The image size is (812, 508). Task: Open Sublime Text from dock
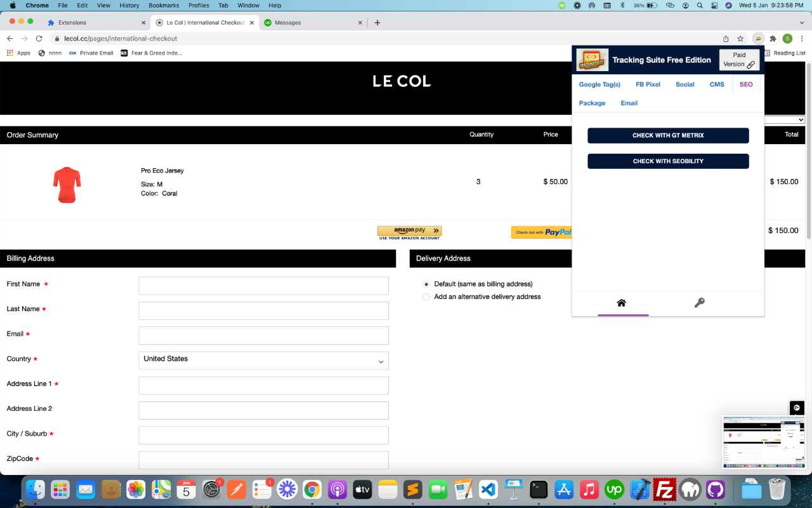coord(413,489)
